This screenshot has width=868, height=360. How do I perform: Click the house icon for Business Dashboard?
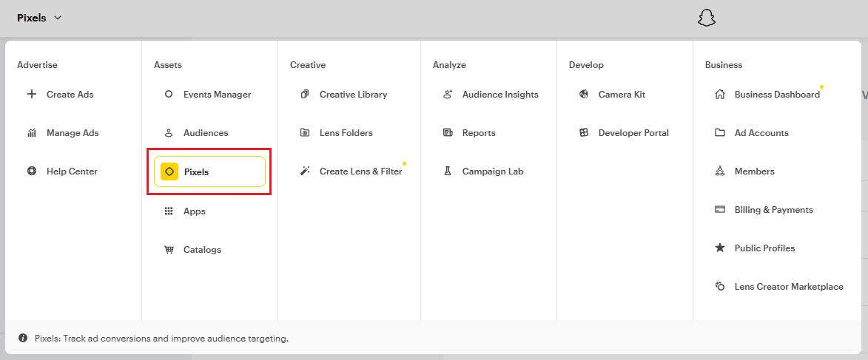point(720,95)
